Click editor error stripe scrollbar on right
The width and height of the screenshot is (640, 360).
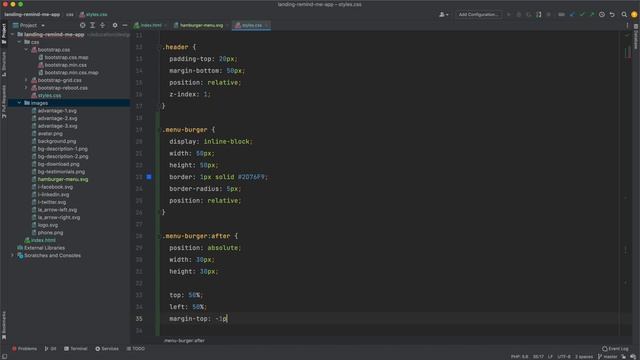pos(628,184)
